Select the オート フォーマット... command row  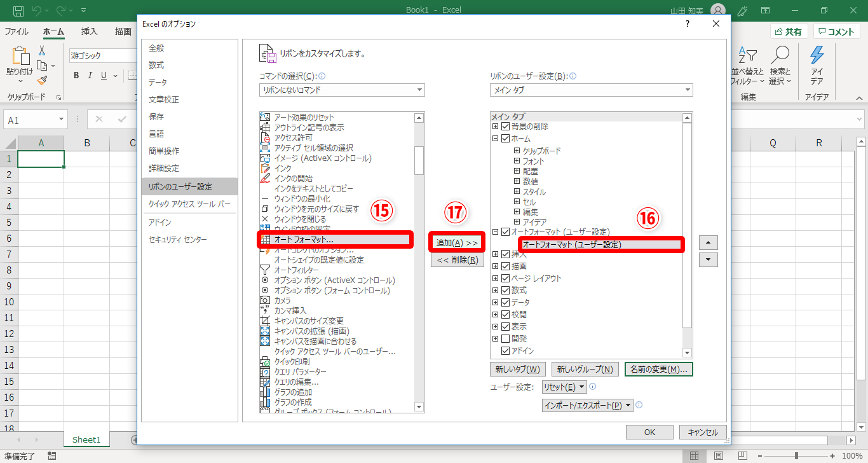coord(336,239)
